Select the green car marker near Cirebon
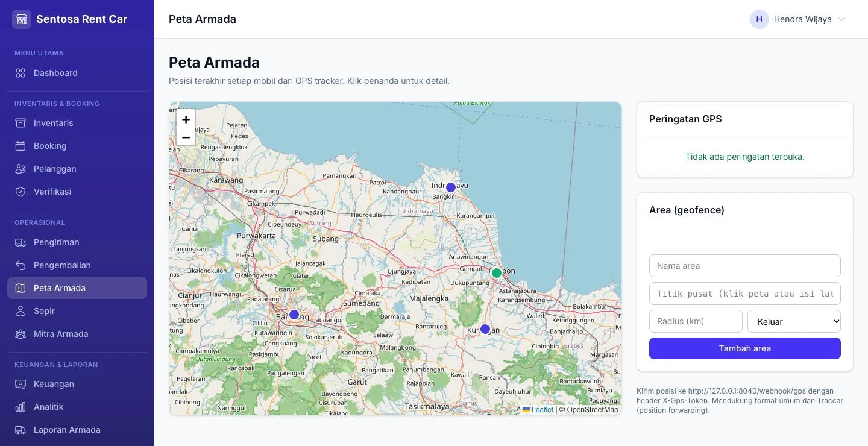This screenshot has height=446, width=868. coord(497,273)
